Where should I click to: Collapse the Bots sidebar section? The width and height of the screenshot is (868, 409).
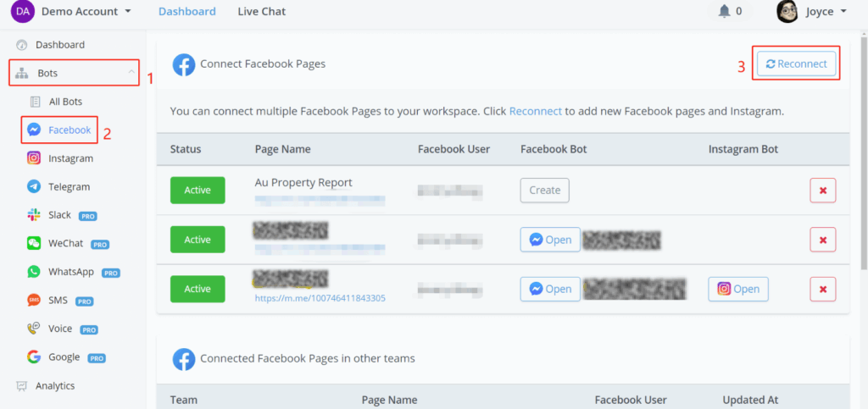(x=131, y=74)
